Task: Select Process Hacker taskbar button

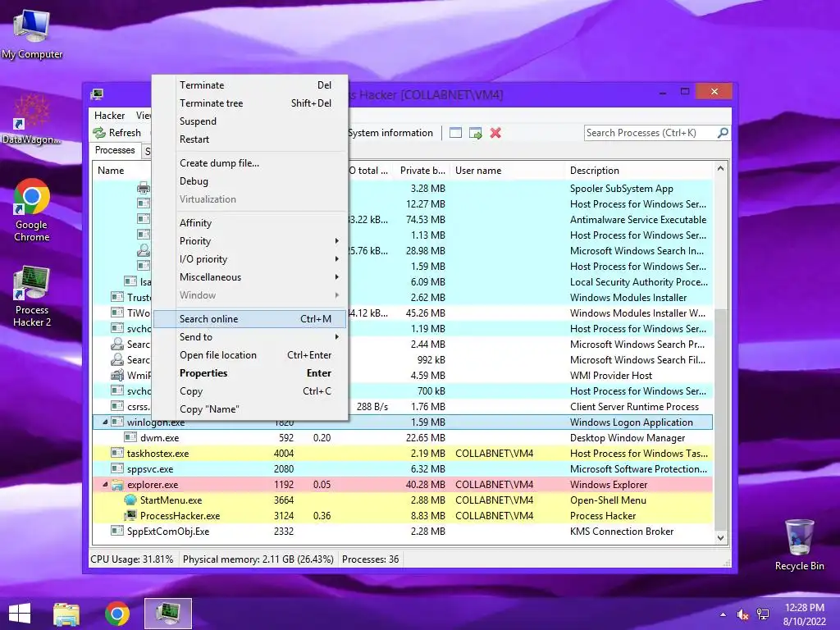Action: pos(167,614)
